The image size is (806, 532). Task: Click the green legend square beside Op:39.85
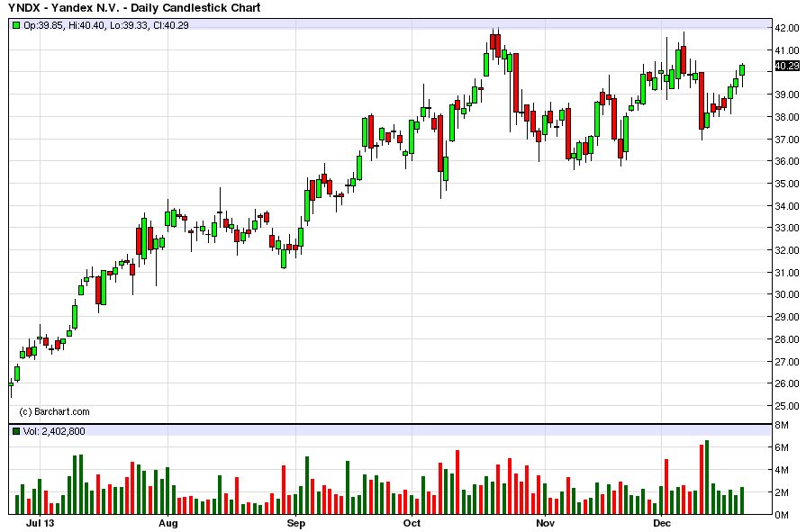pos(16,25)
